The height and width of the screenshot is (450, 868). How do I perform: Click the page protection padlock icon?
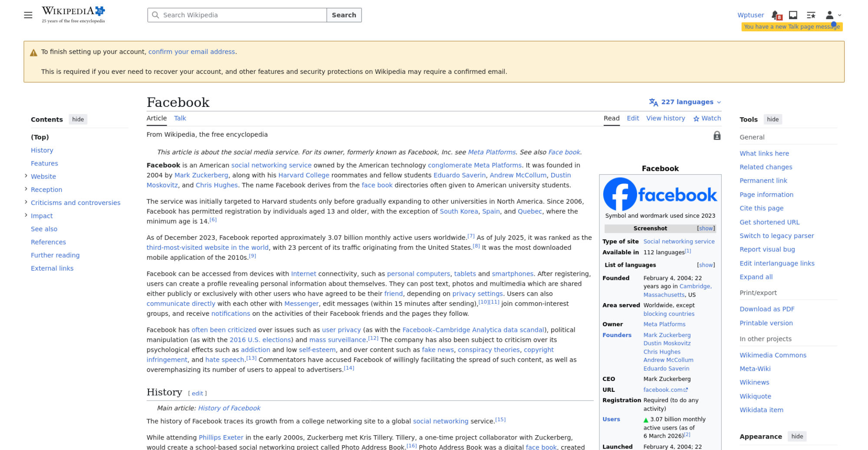(x=717, y=136)
